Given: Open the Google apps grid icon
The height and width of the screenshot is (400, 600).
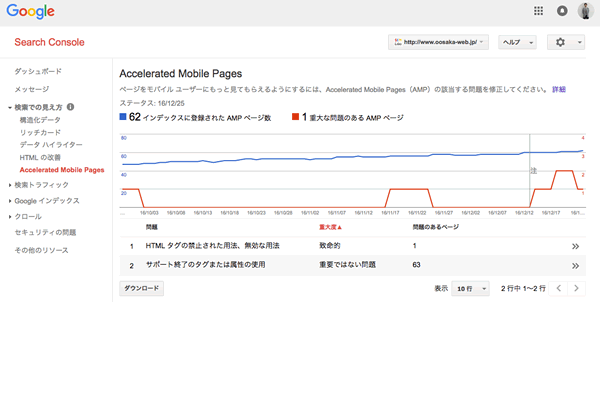Looking at the screenshot, I should 538,11.
